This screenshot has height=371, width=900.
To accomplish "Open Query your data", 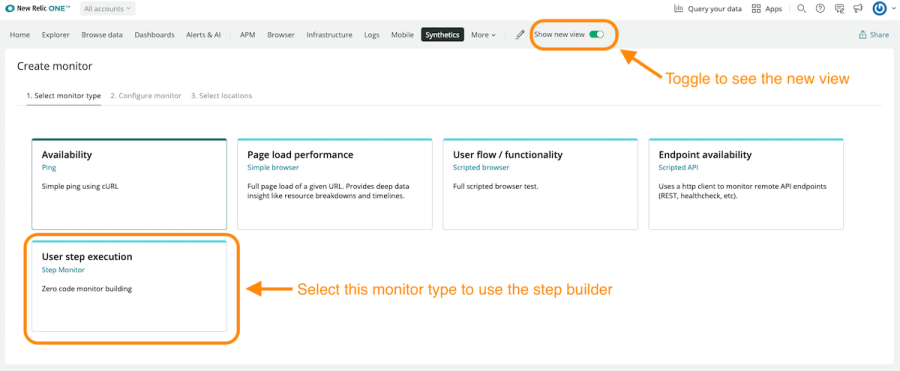I will (x=707, y=9).
